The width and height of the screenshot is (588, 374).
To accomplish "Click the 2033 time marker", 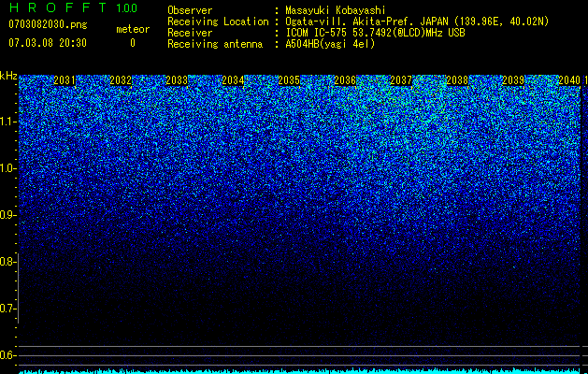I will pos(177,80).
